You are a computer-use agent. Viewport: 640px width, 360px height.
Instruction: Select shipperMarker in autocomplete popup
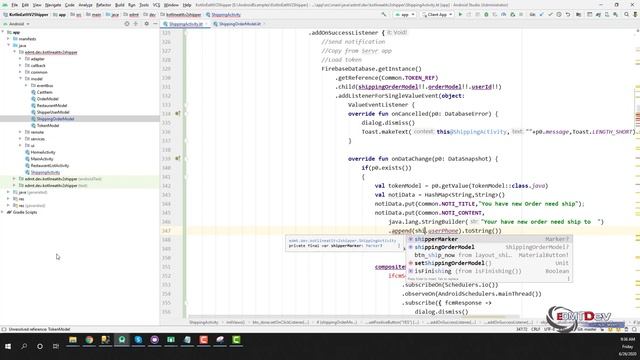coord(489,239)
